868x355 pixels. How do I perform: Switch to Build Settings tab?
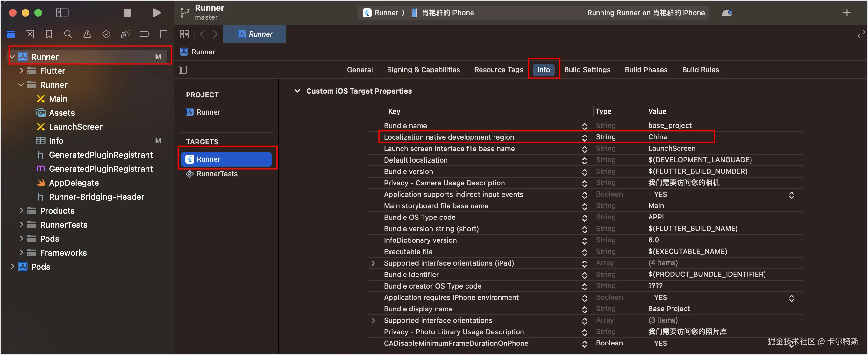pos(587,70)
